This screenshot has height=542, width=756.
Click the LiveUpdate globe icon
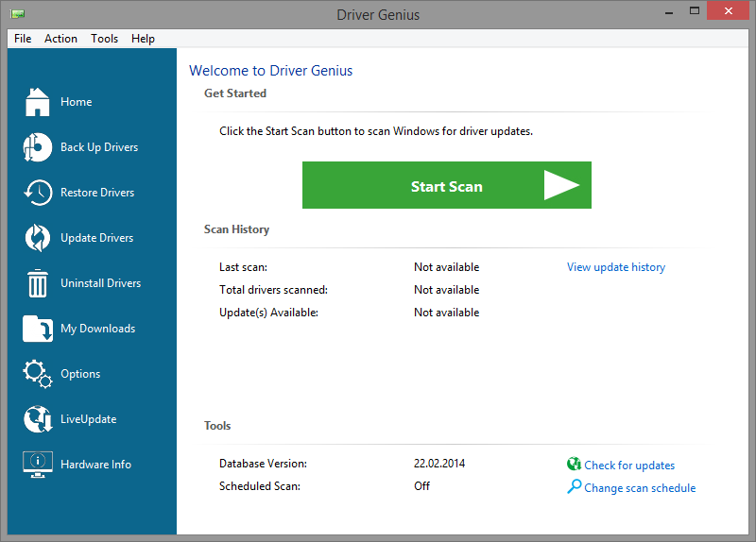click(x=38, y=419)
